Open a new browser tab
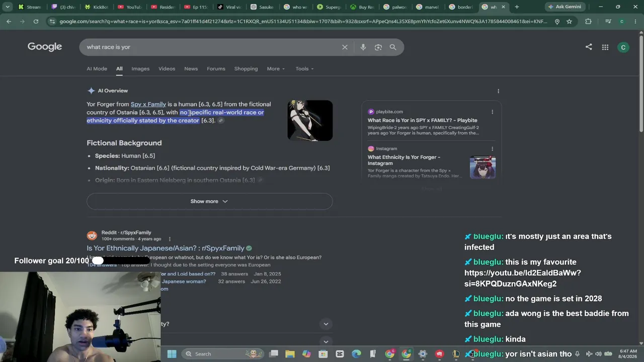Screen dimensions: 644x362 tap(517, 7)
